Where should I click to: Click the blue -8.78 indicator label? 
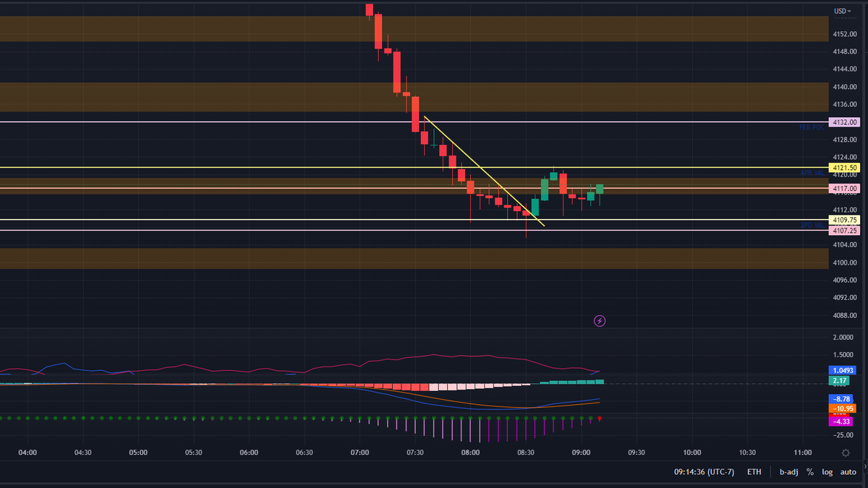(x=841, y=399)
